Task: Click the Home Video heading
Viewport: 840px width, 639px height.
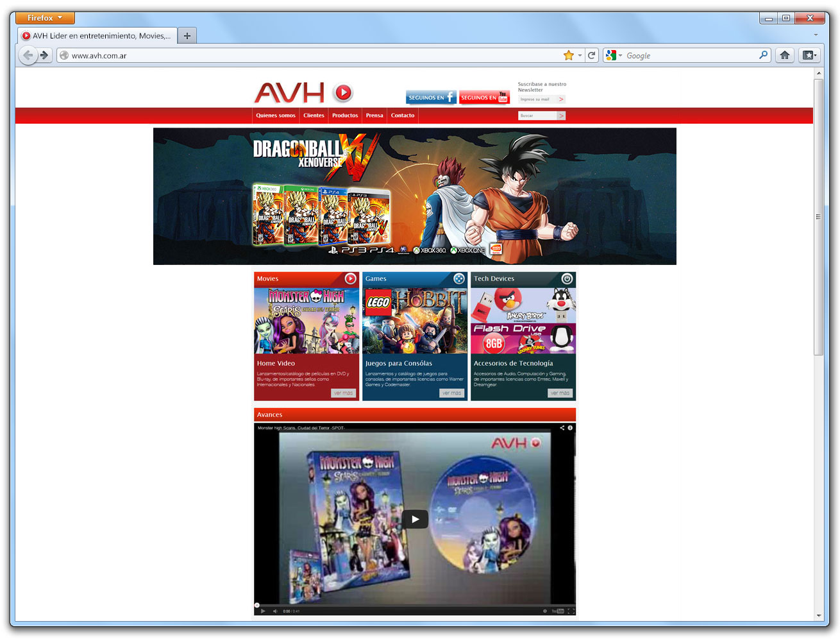Action: coord(276,363)
